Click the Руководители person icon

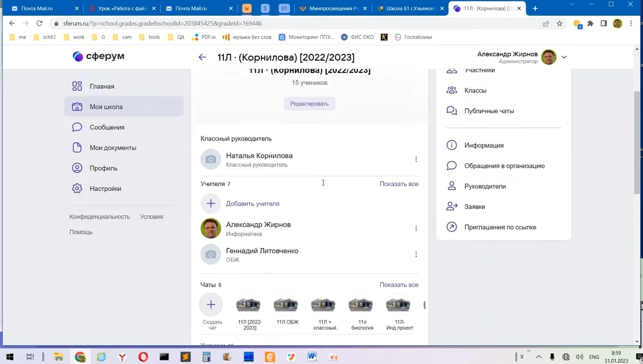coord(452,186)
